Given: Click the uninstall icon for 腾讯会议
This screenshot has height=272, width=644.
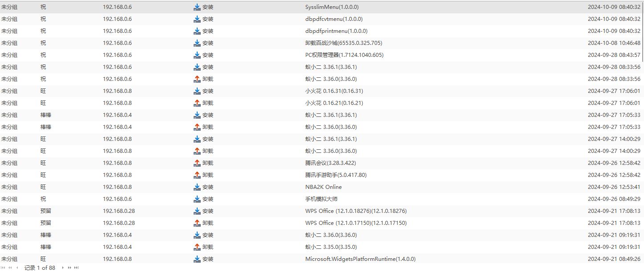Looking at the screenshot, I should click(197, 163).
